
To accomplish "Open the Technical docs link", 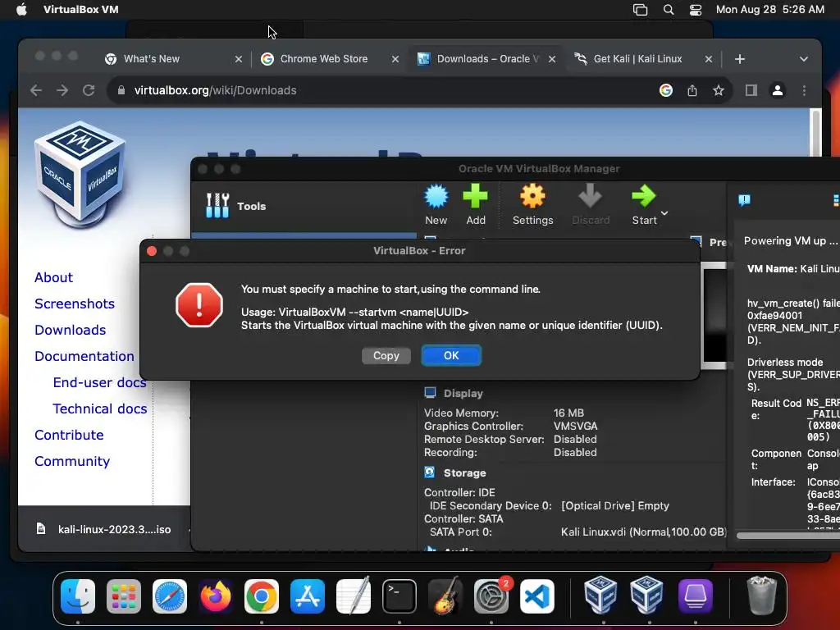I will point(99,409).
